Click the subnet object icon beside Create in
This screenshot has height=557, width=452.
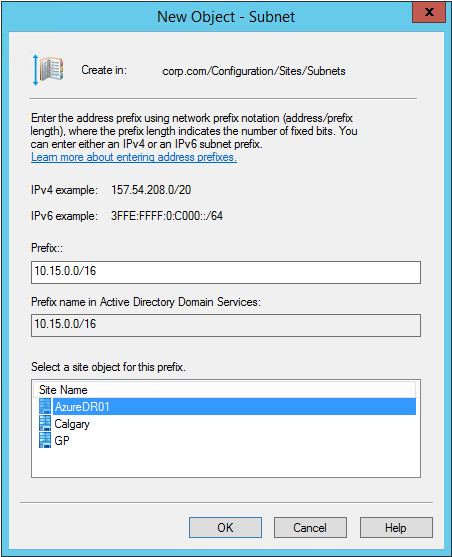point(48,70)
